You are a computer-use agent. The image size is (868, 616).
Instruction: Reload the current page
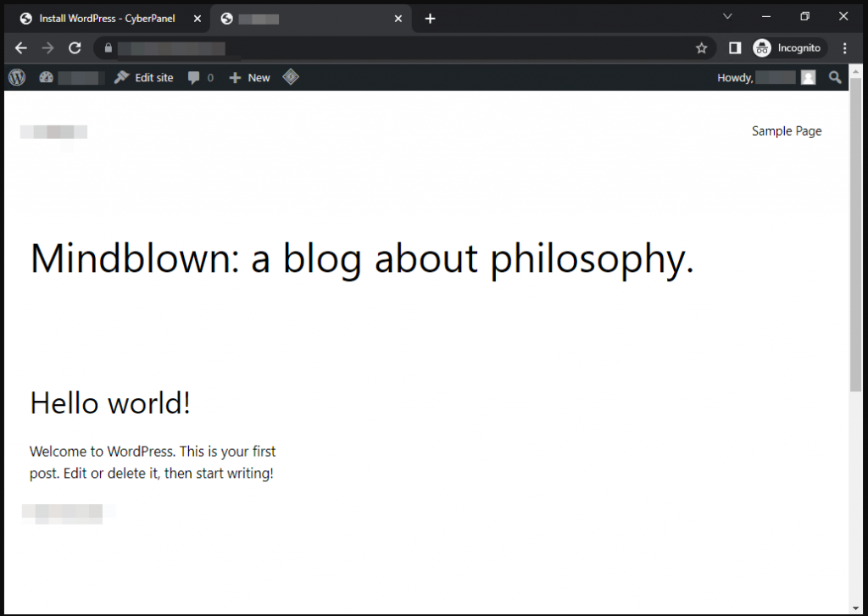coord(75,48)
